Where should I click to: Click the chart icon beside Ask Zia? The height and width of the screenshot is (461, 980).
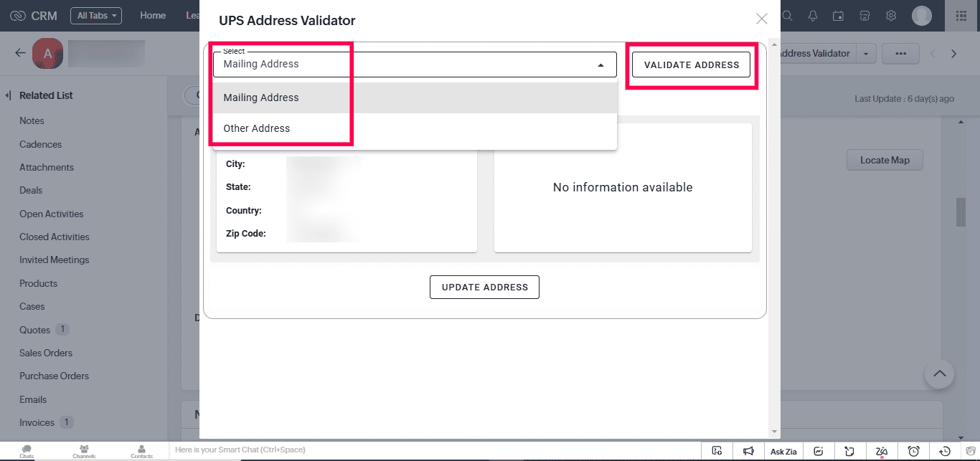coord(819,451)
